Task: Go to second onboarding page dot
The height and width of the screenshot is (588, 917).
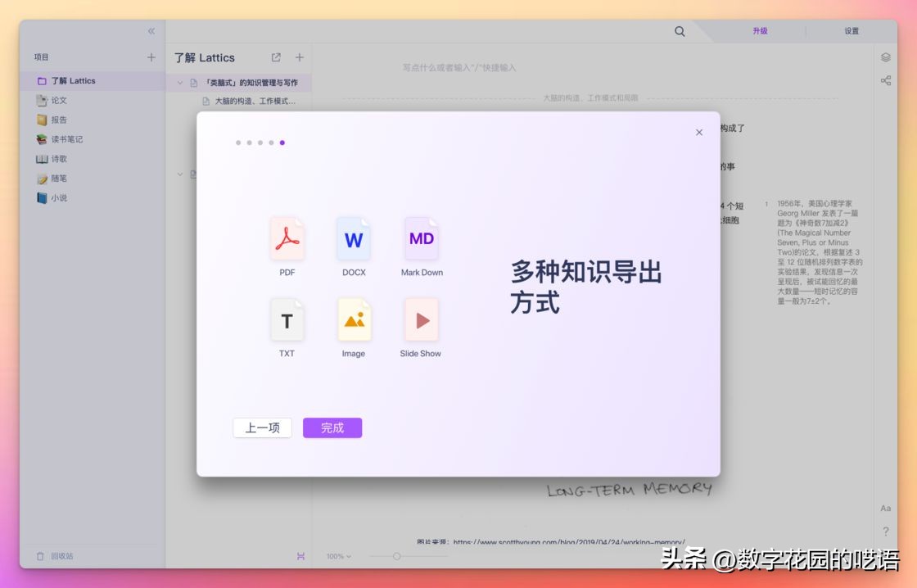Action: coord(249,142)
